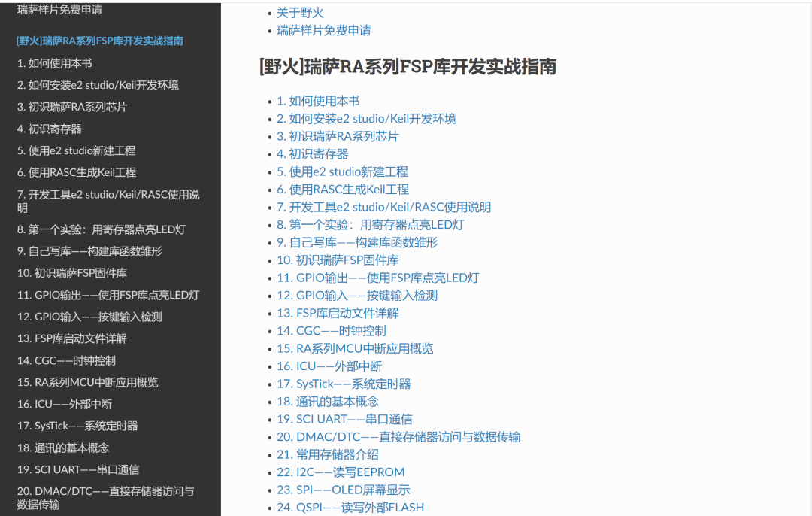Screen dimensions: 812x516
Task: Go to sidebar entry 4. 初识寄存器
Action: click(x=49, y=129)
